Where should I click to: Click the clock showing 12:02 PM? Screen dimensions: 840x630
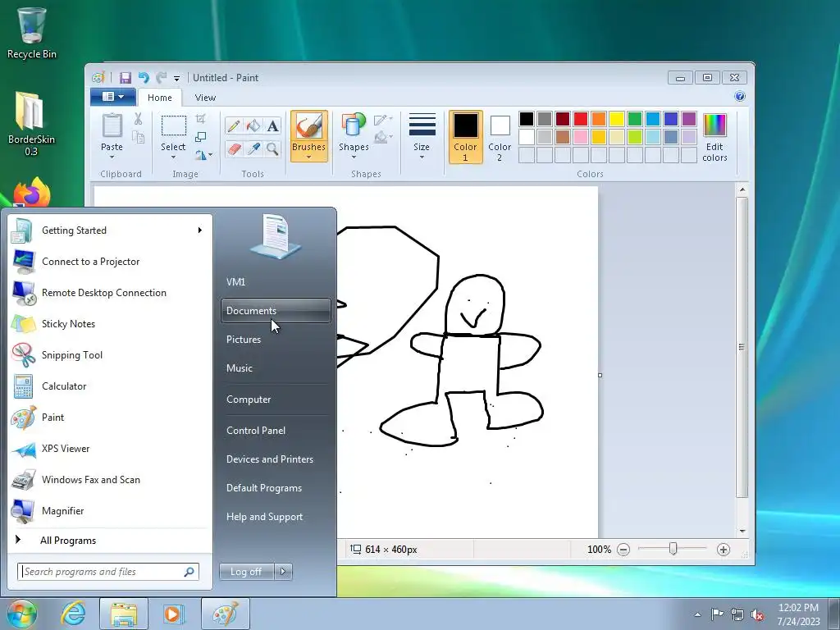[x=798, y=608]
